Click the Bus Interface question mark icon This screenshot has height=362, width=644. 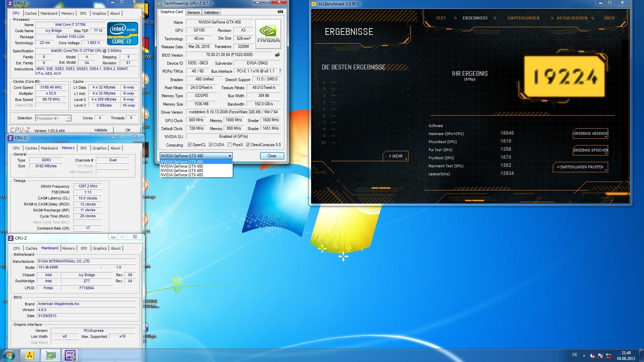pyautogui.click(x=280, y=71)
